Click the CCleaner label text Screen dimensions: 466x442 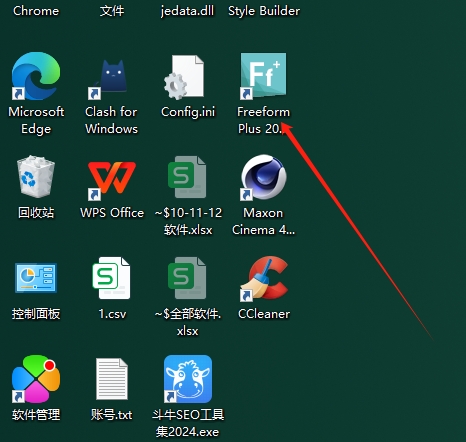(264, 314)
